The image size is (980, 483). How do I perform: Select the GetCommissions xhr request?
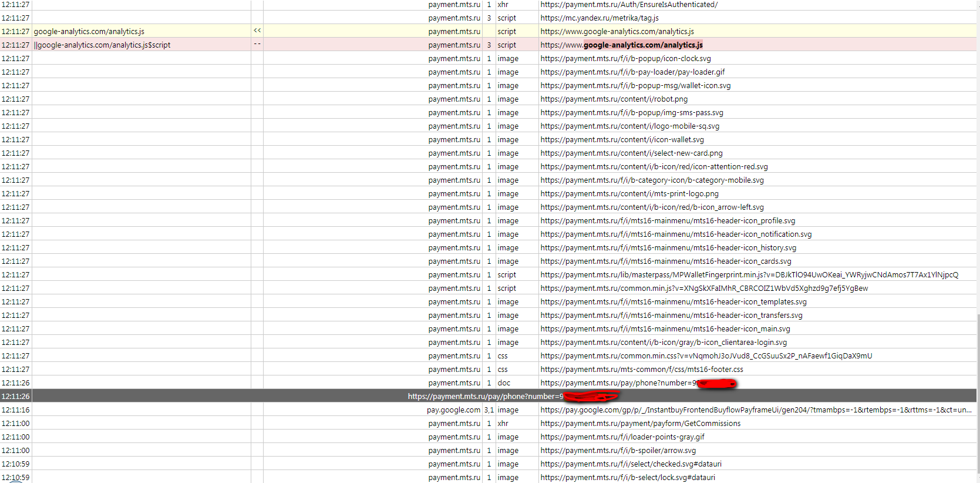click(641, 424)
